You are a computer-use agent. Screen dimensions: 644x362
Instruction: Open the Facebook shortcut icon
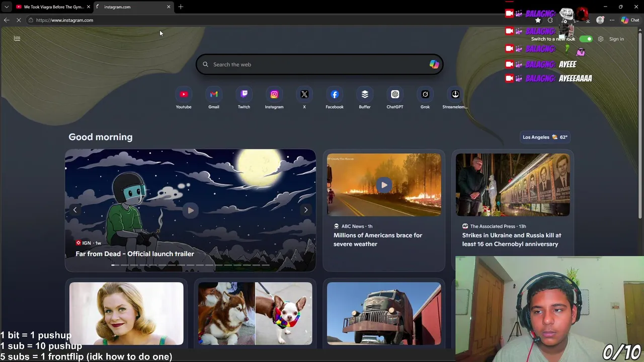click(335, 95)
